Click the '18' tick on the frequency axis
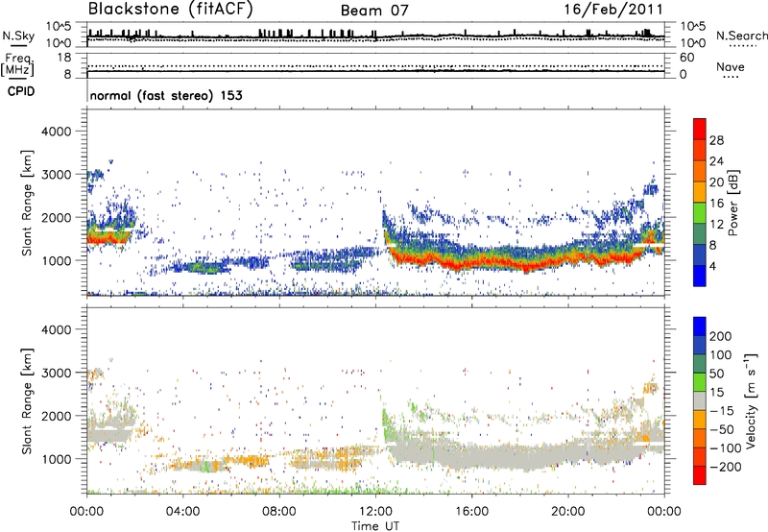Image resolution: width=768 pixels, height=532 pixels. 64,58
